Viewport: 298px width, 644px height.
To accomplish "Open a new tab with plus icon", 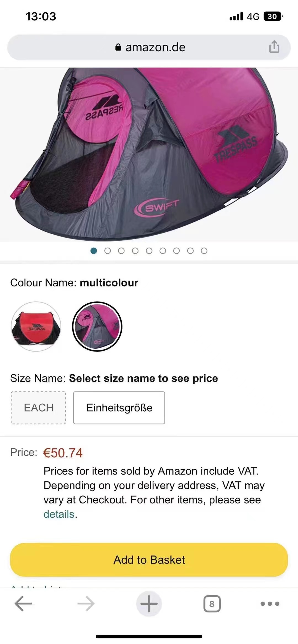I will (149, 603).
